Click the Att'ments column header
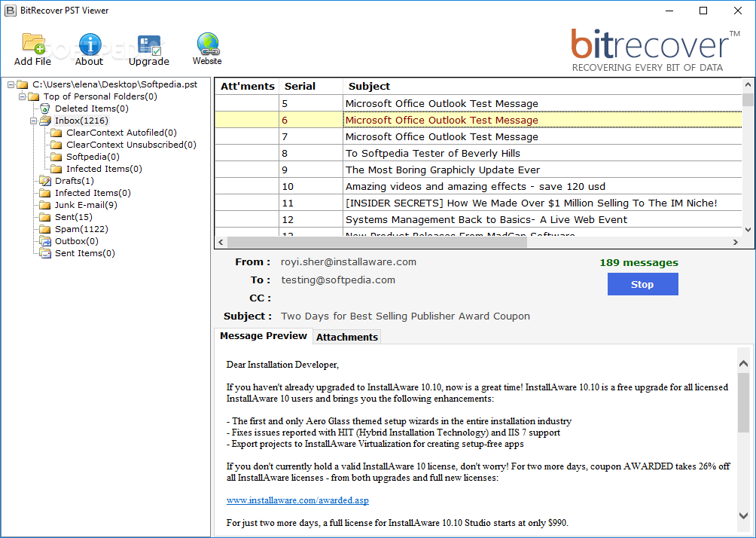Viewport: 756px width, 538px height. click(247, 87)
